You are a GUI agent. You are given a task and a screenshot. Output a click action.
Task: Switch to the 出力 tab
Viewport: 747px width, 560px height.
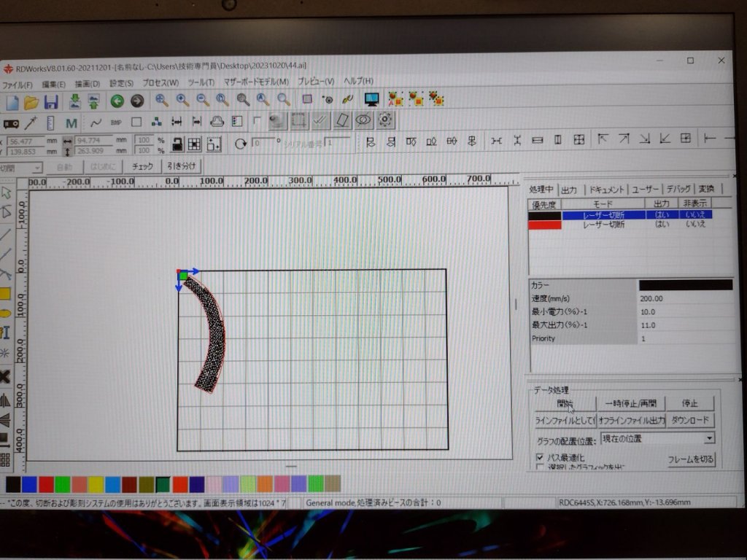pos(569,190)
